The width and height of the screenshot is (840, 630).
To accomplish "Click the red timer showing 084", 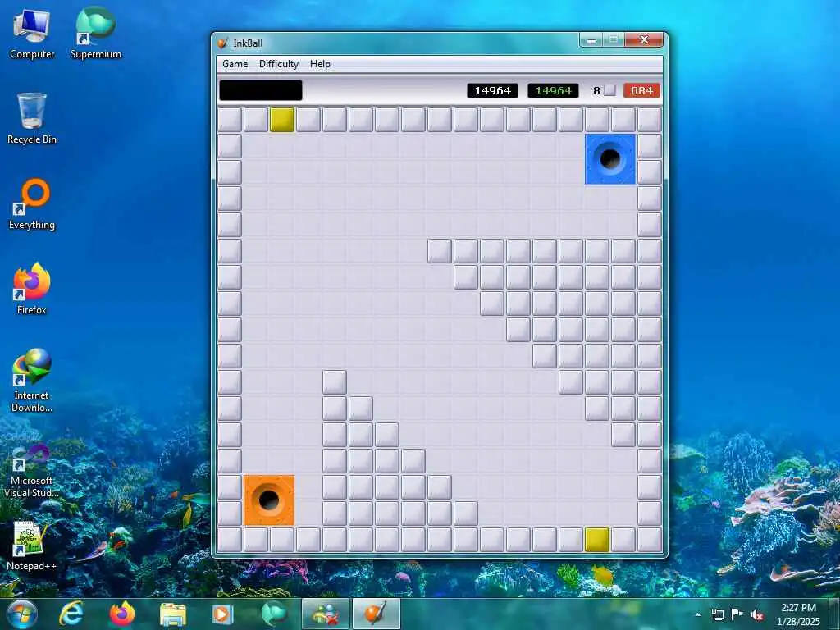I will 641,90.
